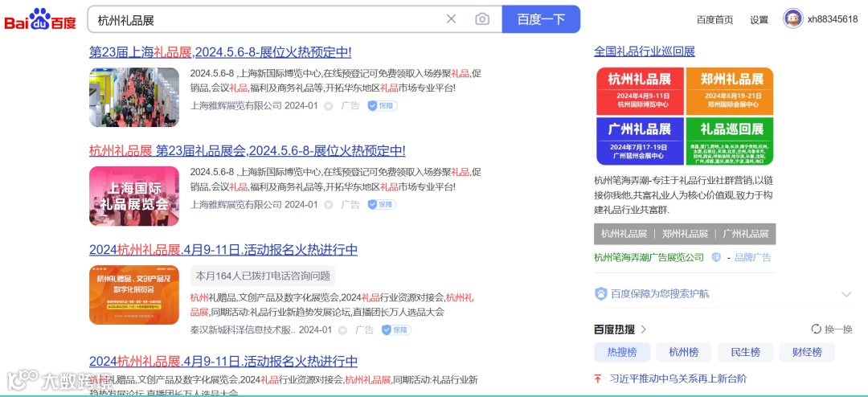Clear the search box with the X icon
Image resolution: width=868 pixels, height=397 pixels.
[451, 19]
